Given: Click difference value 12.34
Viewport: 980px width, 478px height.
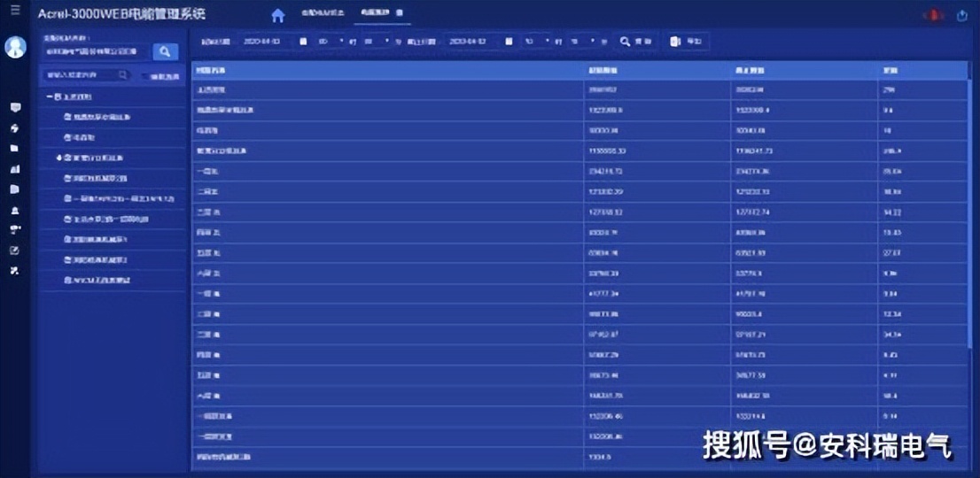Looking at the screenshot, I should pyautogui.click(x=892, y=314).
